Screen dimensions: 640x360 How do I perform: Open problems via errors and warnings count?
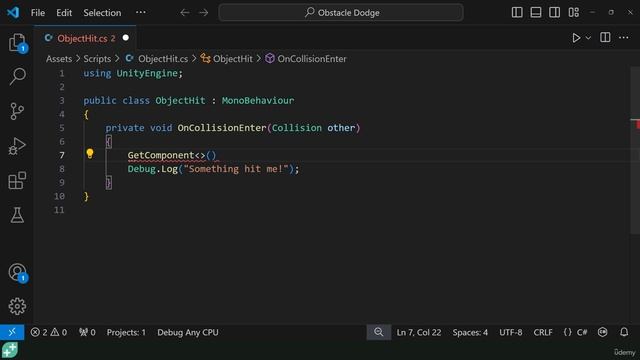click(49, 332)
